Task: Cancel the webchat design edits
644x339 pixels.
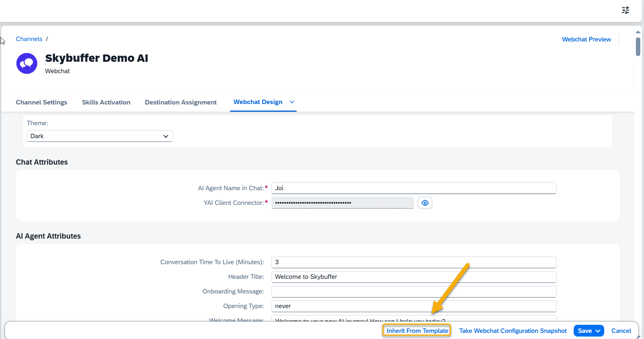Action: click(x=621, y=331)
